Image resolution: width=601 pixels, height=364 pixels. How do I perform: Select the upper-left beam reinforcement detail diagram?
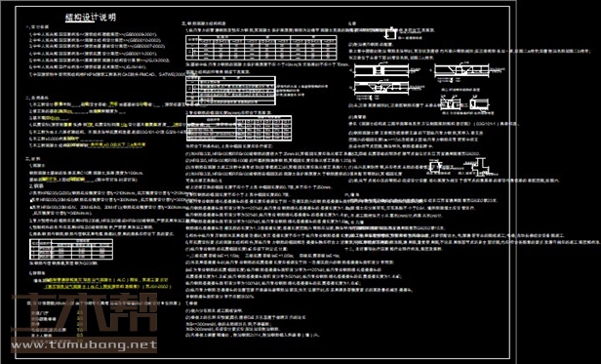click(381, 70)
